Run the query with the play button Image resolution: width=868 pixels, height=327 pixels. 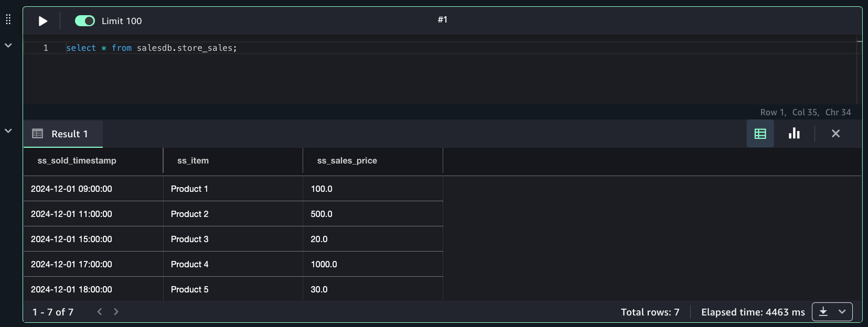tap(43, 21)
